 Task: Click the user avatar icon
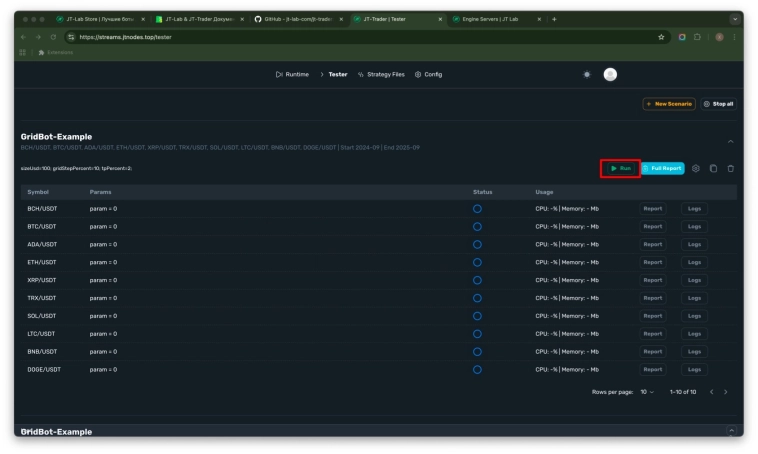pos(610,74)
